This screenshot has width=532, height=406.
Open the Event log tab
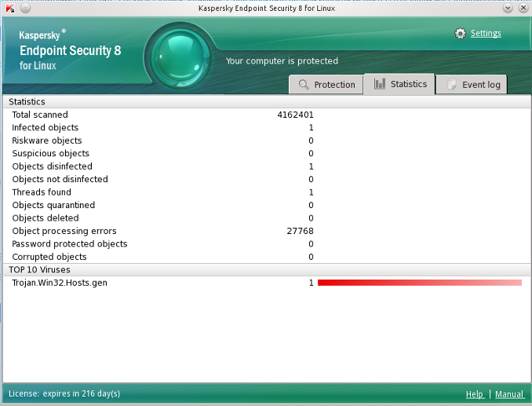[x=472, y=85]
